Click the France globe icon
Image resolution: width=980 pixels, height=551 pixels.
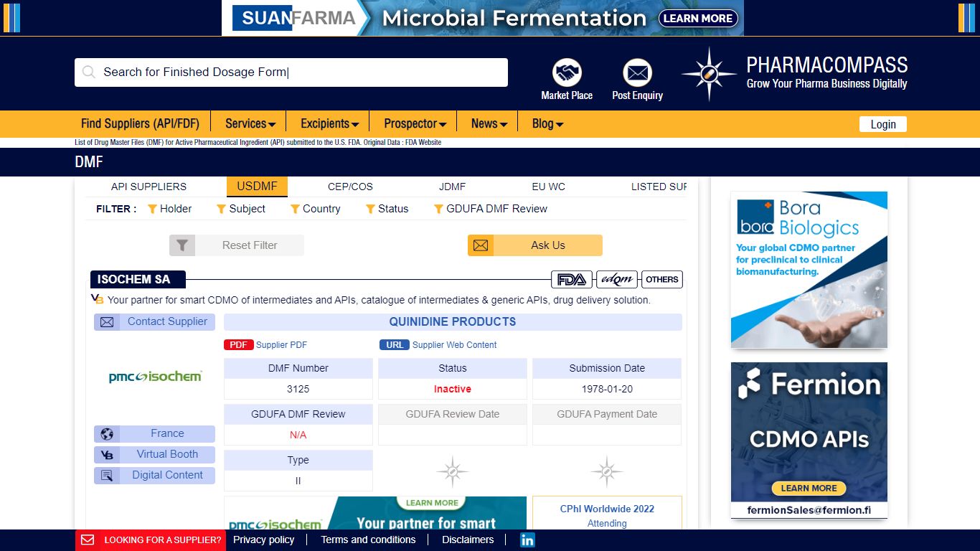(107, 434)
